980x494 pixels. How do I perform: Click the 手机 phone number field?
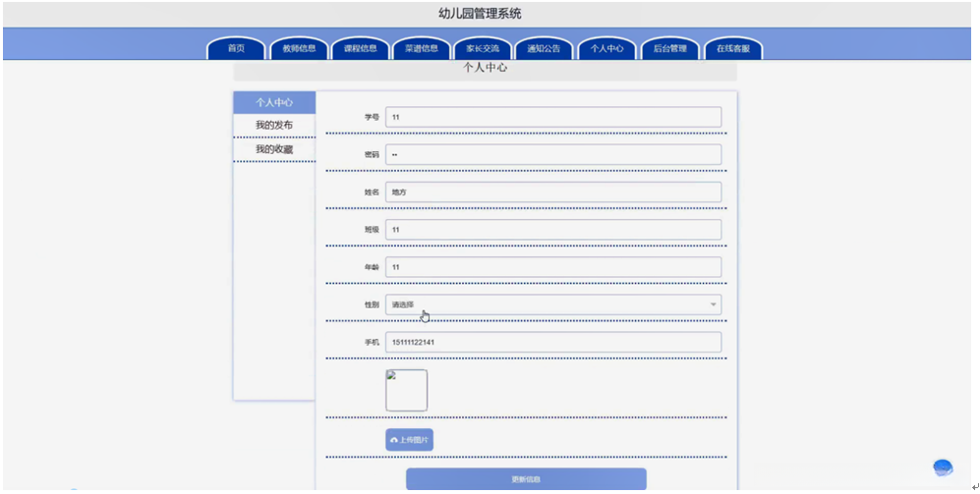coord(553,342)
